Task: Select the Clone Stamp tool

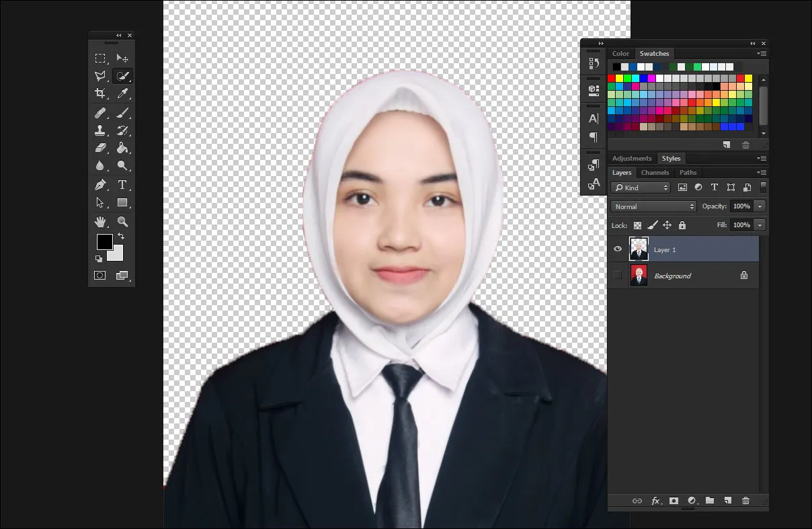Action: 99,130
